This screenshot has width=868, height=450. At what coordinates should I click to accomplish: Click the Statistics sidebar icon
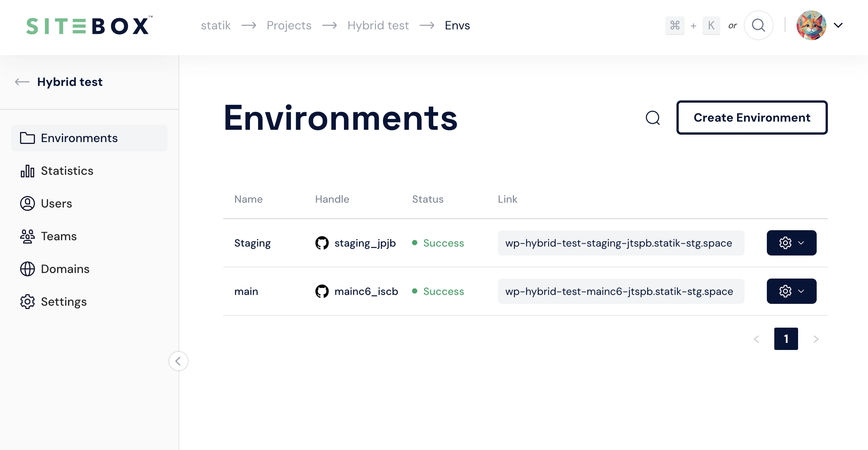(27, 171)
